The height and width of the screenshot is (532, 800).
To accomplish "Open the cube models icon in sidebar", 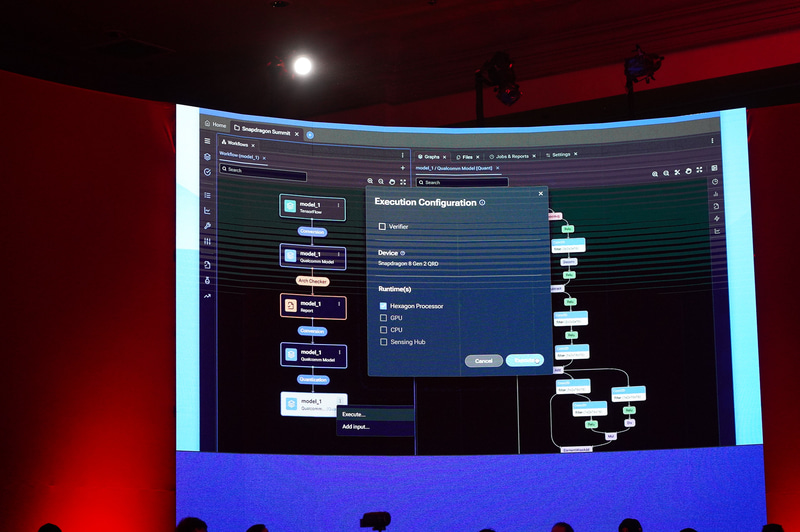I will (207, 157).
